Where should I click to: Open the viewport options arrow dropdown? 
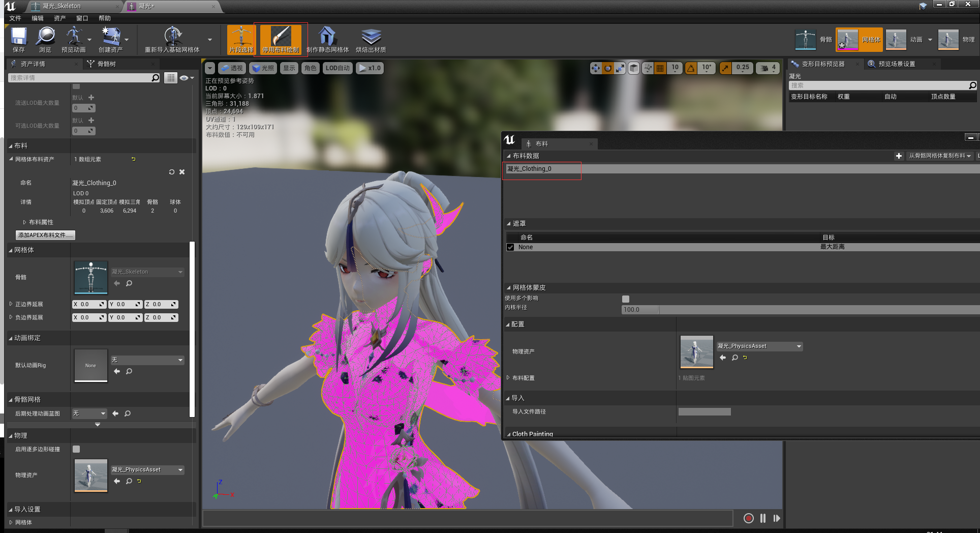click(x=209, y=68)
